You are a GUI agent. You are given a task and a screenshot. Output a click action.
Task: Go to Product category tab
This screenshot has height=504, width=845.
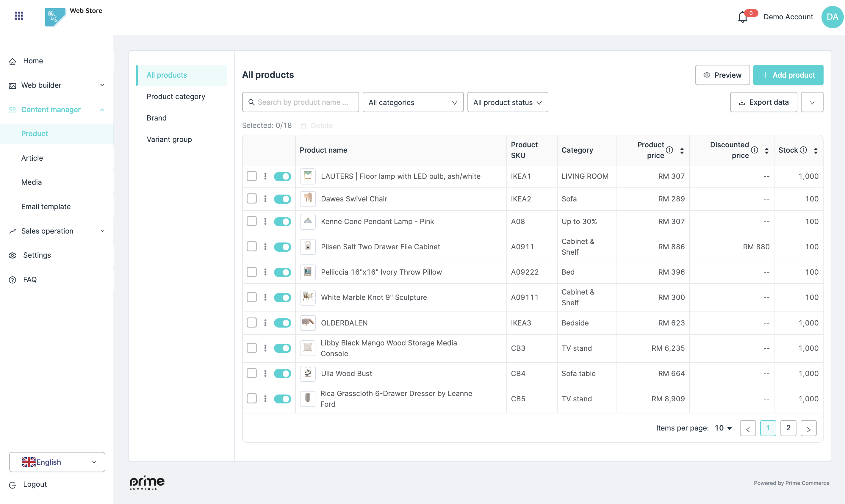point(176,96)
